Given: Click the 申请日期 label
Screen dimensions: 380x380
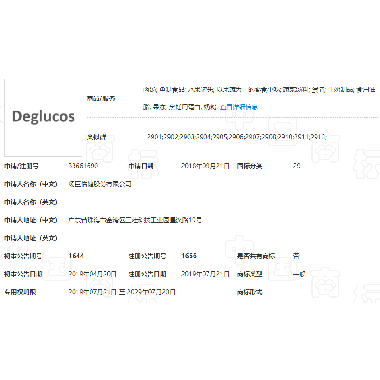Looking at the screenshot, I should pos(141,166).
